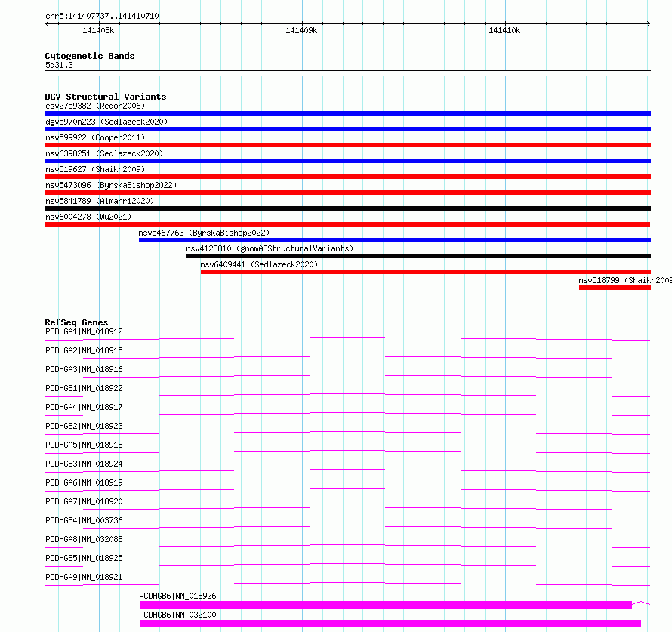Viewport: 672px width, 632px height.
Task: Click the nsv519627 (Shaikh2009) label
Action: click(95, 169)
